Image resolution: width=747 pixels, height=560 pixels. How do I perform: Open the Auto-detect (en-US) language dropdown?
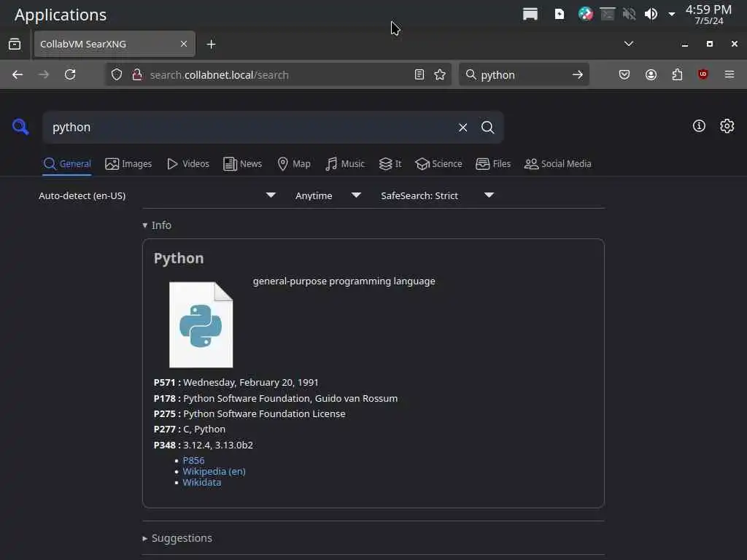(158, 195)
